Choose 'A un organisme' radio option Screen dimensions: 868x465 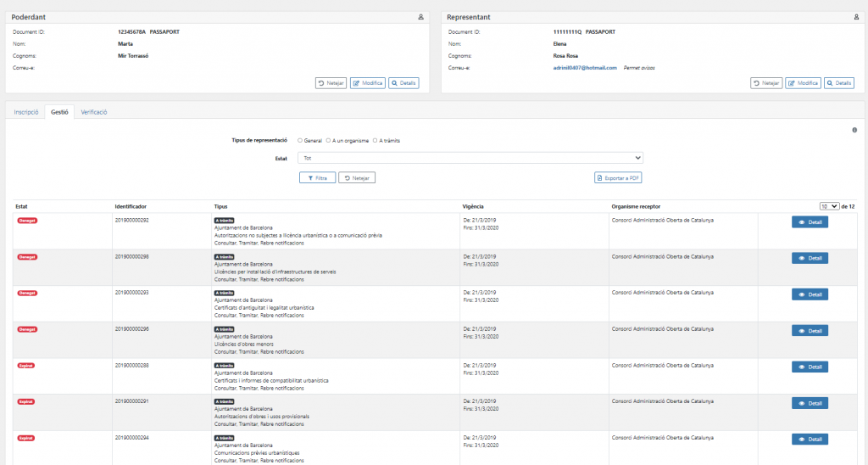click(x=328, y=140)
